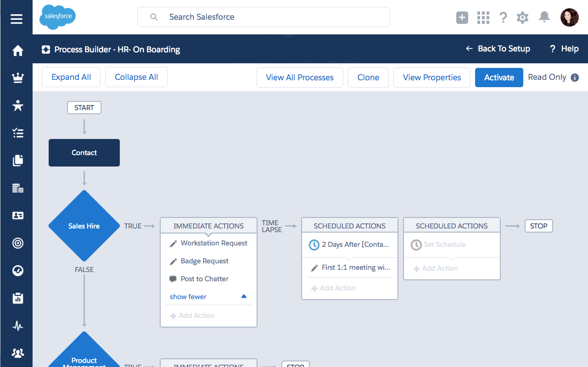Click the STOP node after Scheduled Actions
Screen dimensions: 588x367
538,226
